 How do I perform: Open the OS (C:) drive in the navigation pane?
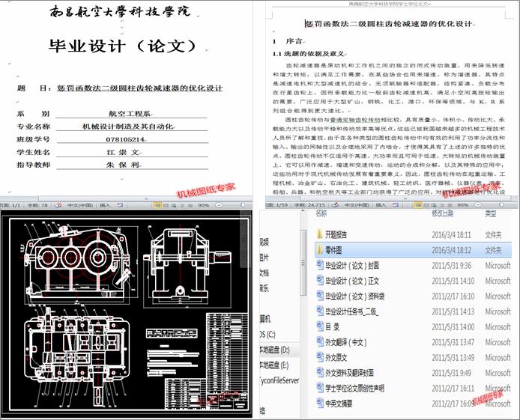click(x=268, y=335)
